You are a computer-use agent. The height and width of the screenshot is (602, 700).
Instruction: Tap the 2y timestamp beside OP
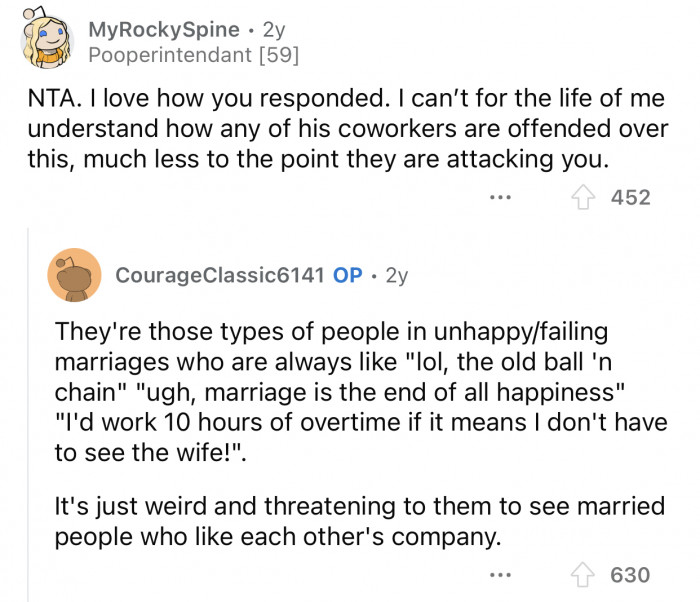click(396, 276)
